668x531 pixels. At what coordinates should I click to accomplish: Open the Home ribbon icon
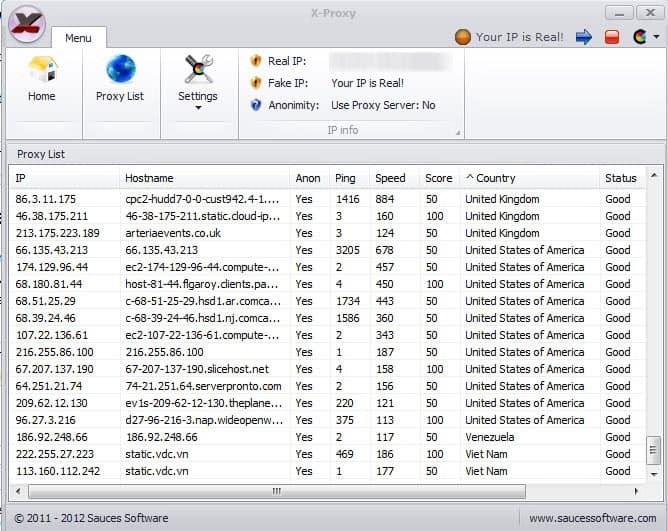[42, 69]
